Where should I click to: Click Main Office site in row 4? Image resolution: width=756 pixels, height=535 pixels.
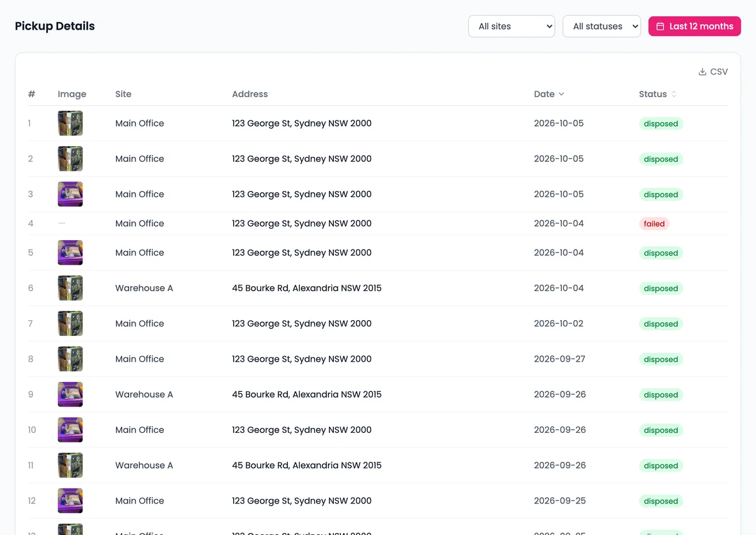(x=139, y=223)
